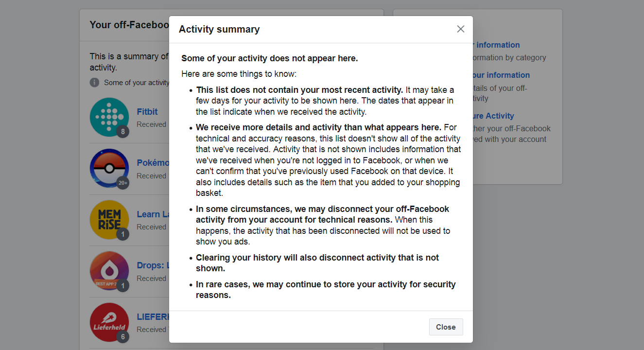Click the sidebar link ending 'our information'
The image size is (644, 350).
pos(501,75)
